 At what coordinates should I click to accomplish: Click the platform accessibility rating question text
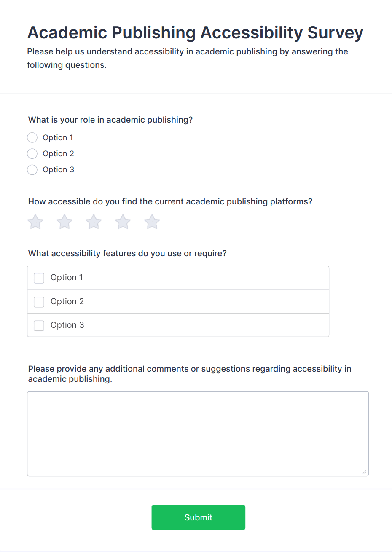[170, 201]
